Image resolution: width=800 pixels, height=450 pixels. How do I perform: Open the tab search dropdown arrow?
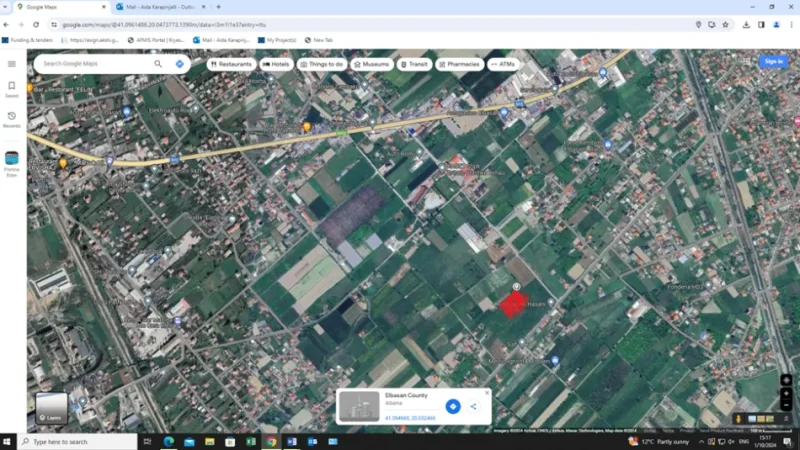coord(5,7)
